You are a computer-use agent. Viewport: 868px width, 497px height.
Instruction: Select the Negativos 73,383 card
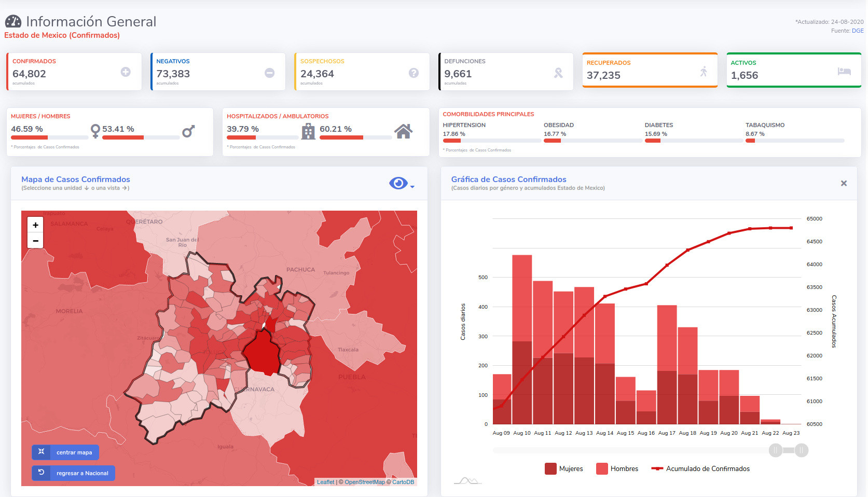[x=218, y=72]
